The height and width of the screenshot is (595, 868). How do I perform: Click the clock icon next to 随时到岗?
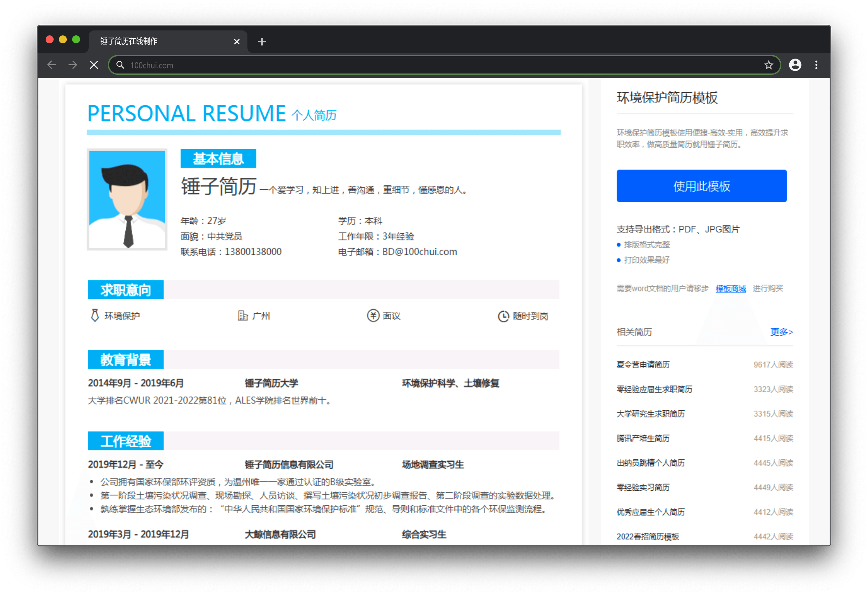[x=503, y=316]
